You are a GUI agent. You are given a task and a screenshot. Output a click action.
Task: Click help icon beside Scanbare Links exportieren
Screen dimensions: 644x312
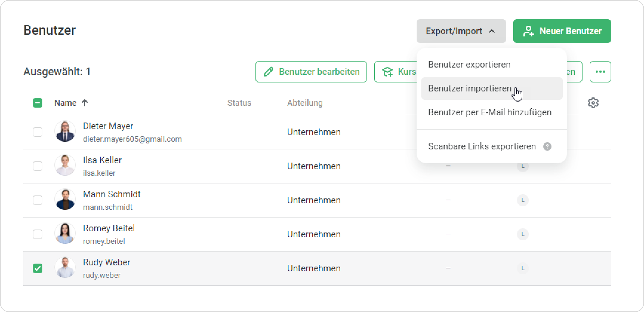[547, 146]
